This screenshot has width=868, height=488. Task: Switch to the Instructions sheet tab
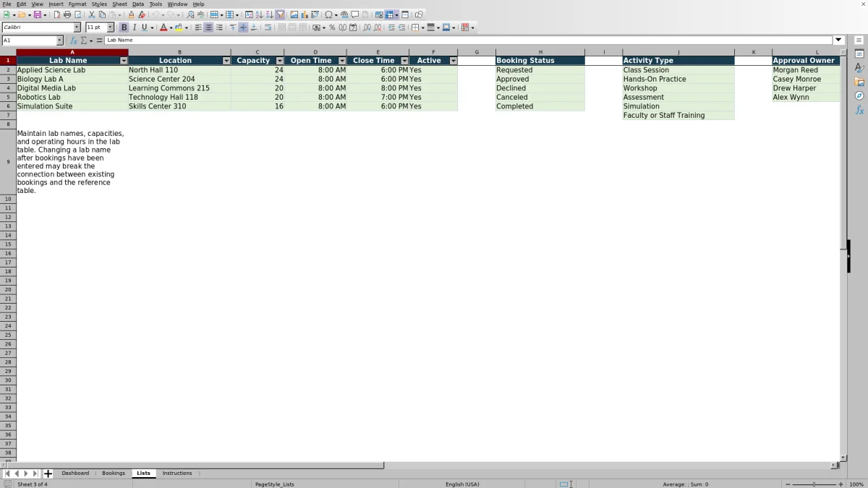(177, 473)
